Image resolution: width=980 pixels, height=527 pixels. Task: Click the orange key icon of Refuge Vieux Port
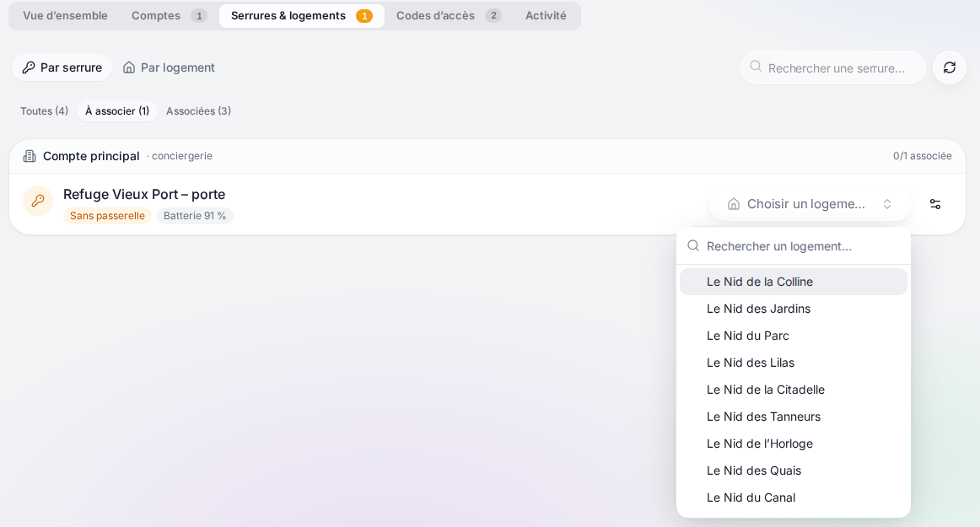pyautogui.click(x=38, y=201)
